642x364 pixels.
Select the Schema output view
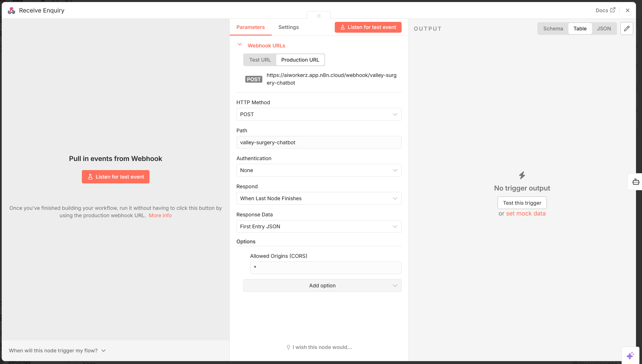(x=553, y=28)
